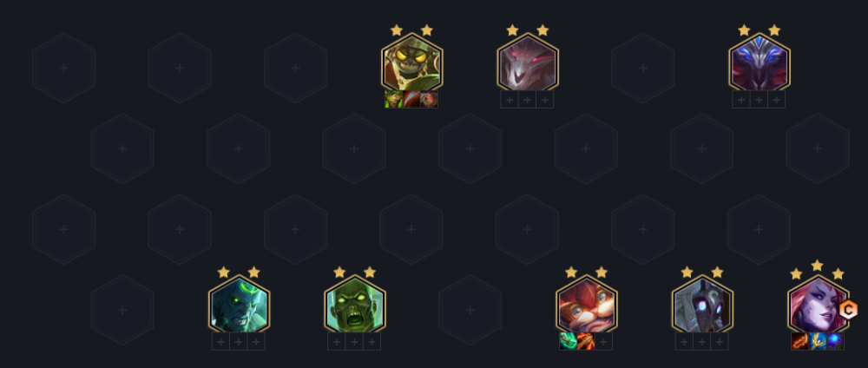Image resolution: width=868 pixels, height=368 pixels.
Task: Select the goblin champion with yellow goggles
Action: tap(411, 62)
